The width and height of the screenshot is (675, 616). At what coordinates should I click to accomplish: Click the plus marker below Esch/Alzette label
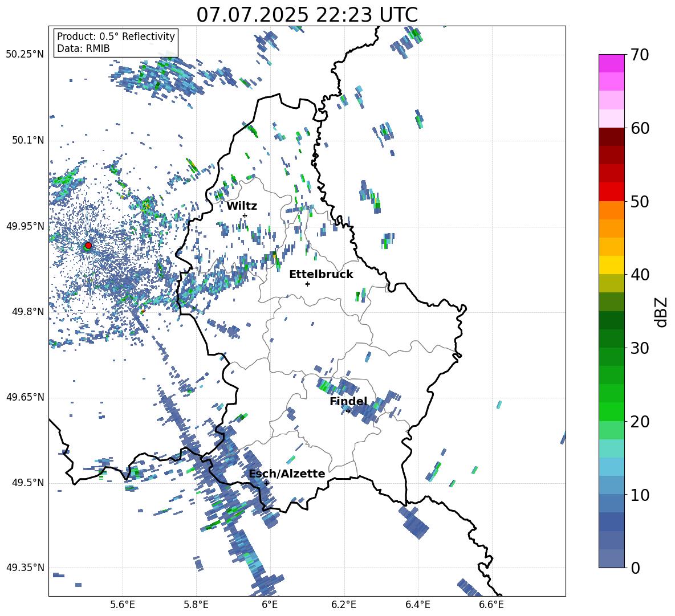tap(266, 483)
